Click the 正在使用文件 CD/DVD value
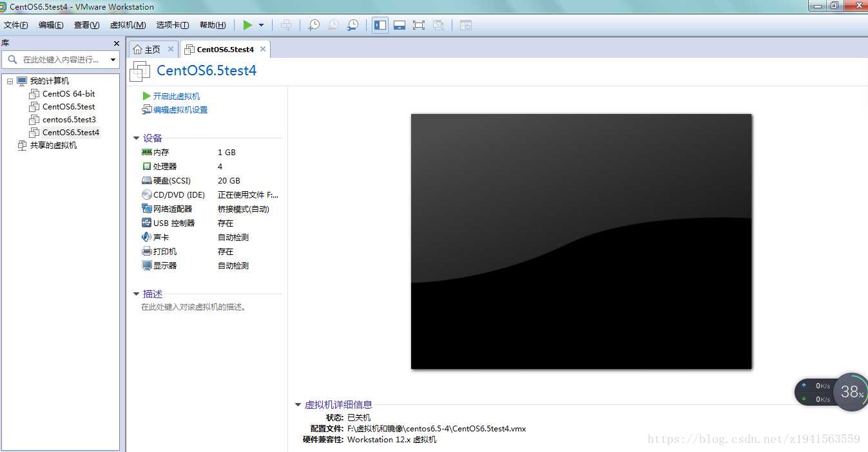The width and height of the screenshot is (868, 452). [x=248, y=195]
